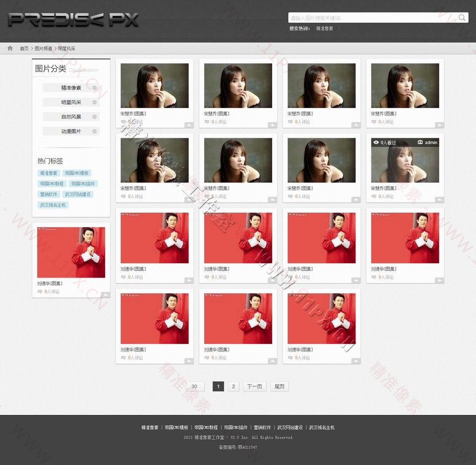Select the 自然风景 category
Screen dimensions: 476x465
(x=71, y=117)
